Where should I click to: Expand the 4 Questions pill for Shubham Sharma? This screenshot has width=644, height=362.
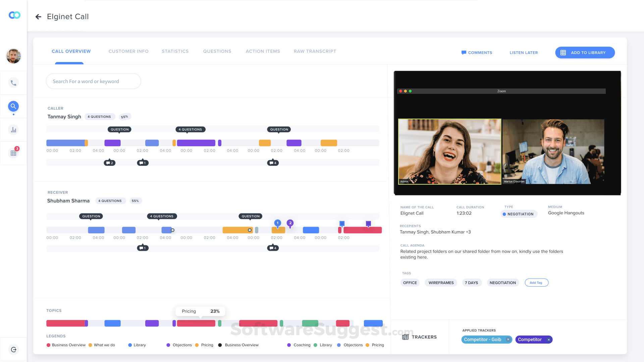click(110, 201)
